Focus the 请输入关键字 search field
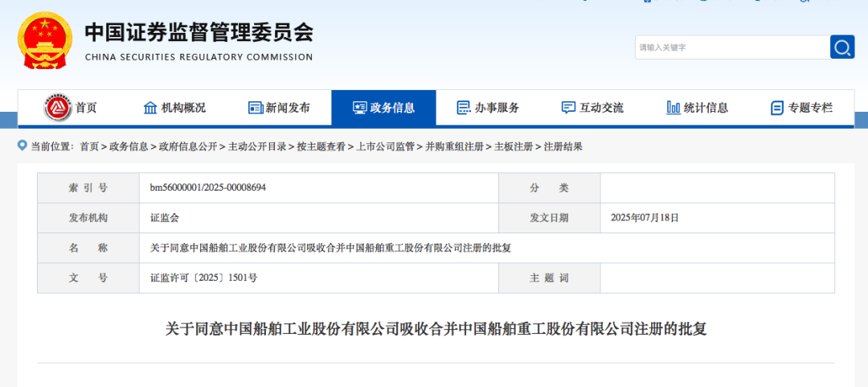The width and height of the screenshot is (868, 387). coord(732,47)
